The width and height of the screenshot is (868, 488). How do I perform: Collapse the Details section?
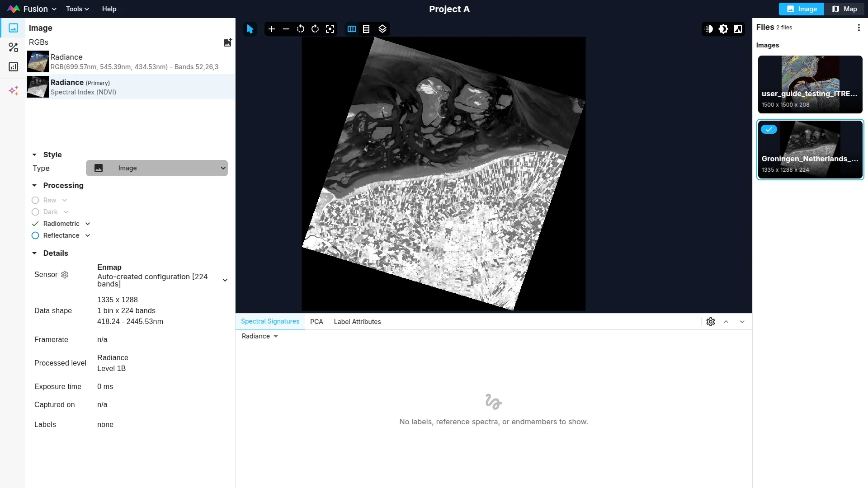(34, 253)
